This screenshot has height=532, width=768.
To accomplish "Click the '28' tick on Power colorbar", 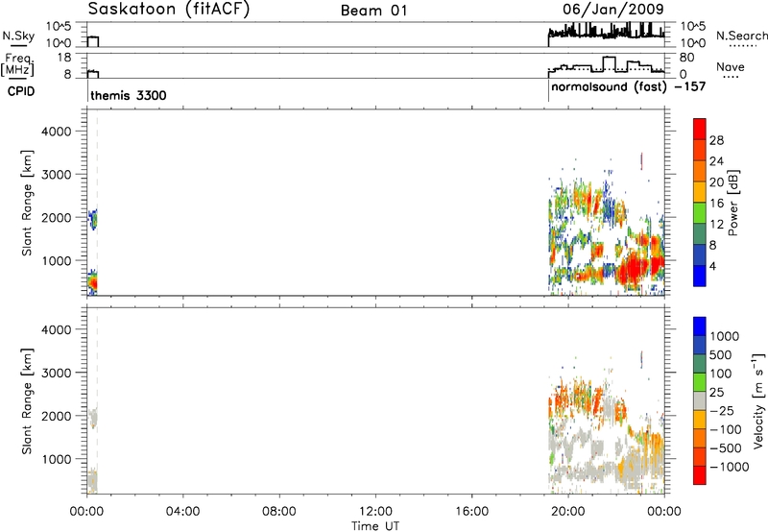I will click(716, 140).
